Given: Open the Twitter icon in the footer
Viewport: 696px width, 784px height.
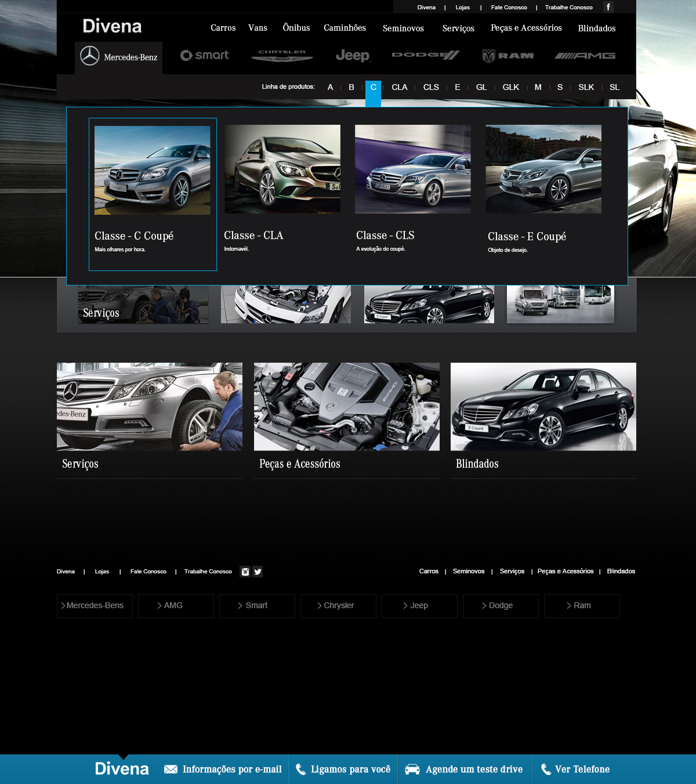Looking at the screenshot, I should [258, 572].
